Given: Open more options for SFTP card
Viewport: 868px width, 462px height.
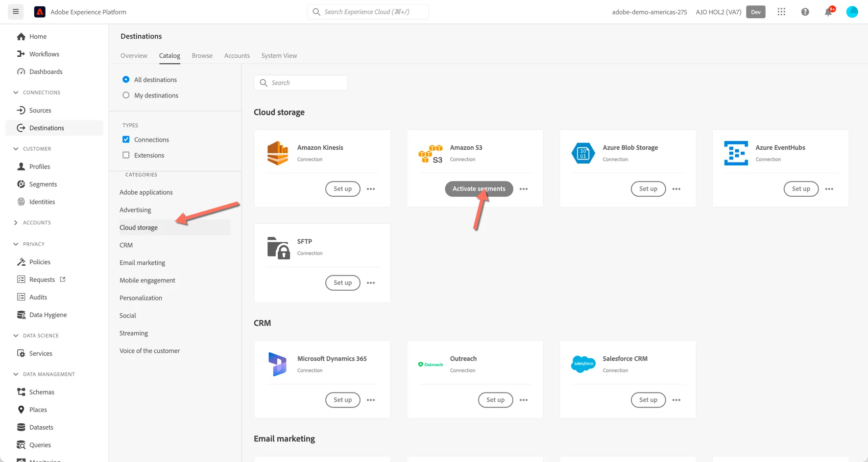Looking at the screenshot, I should (x=371, y=283).
